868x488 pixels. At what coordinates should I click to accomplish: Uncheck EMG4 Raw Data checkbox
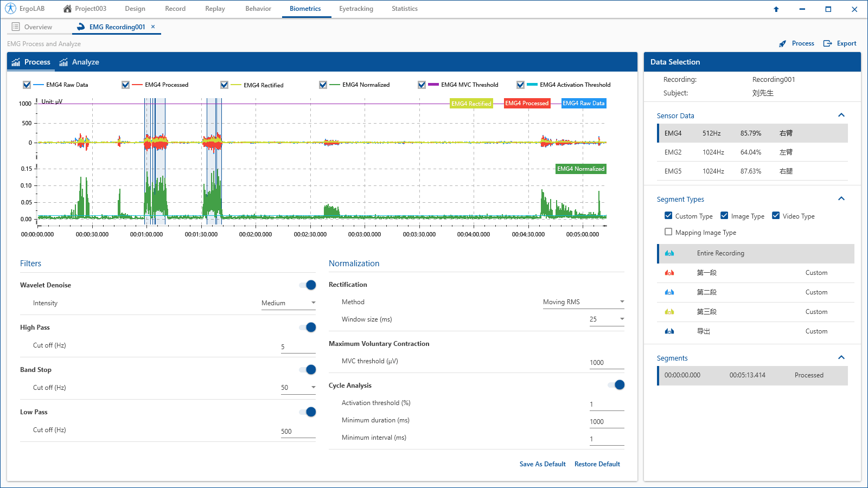pyautogui.click(x=27, y=85)
